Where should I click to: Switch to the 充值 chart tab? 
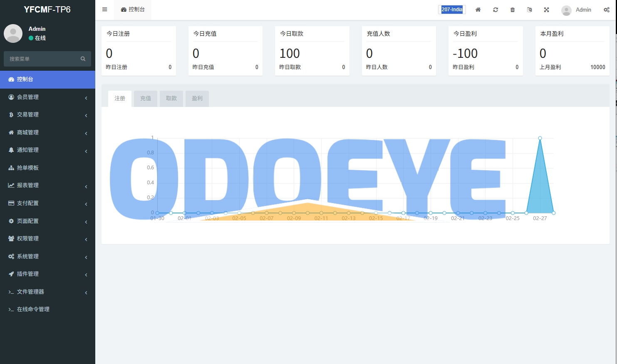coord(146,99)
